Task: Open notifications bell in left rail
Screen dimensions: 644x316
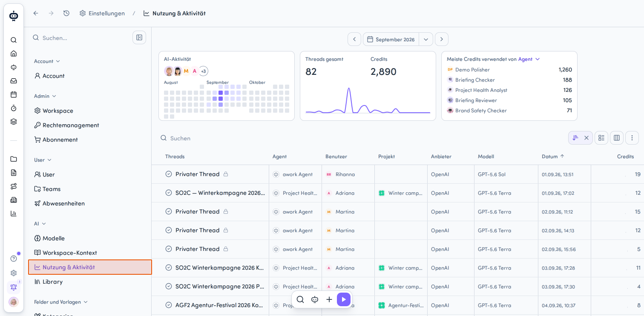Action: point(14,287)
